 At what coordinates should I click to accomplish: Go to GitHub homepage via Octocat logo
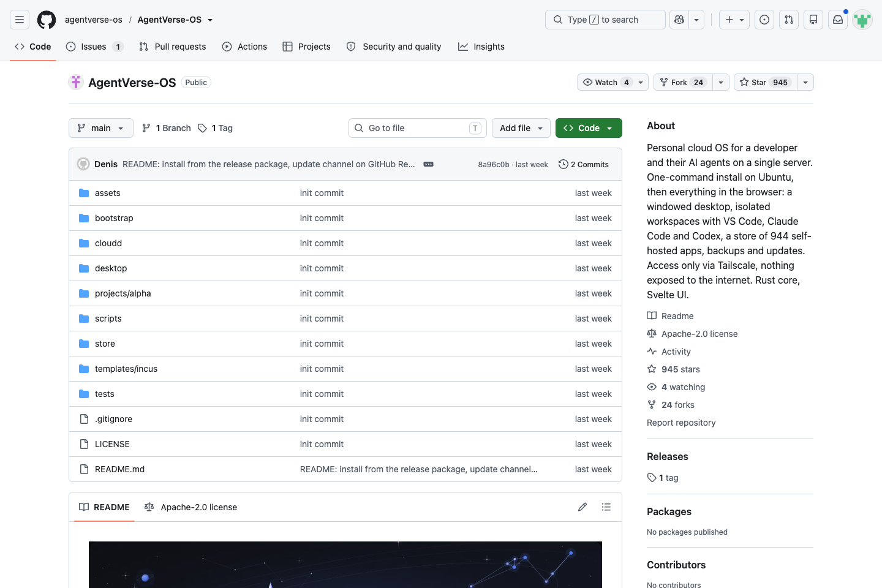click(47, 20)
